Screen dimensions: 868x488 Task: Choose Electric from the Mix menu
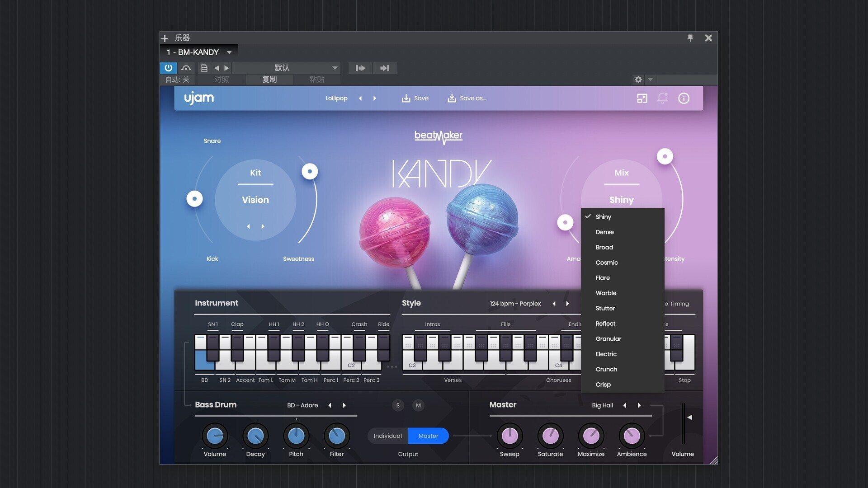tap(623, 354)
